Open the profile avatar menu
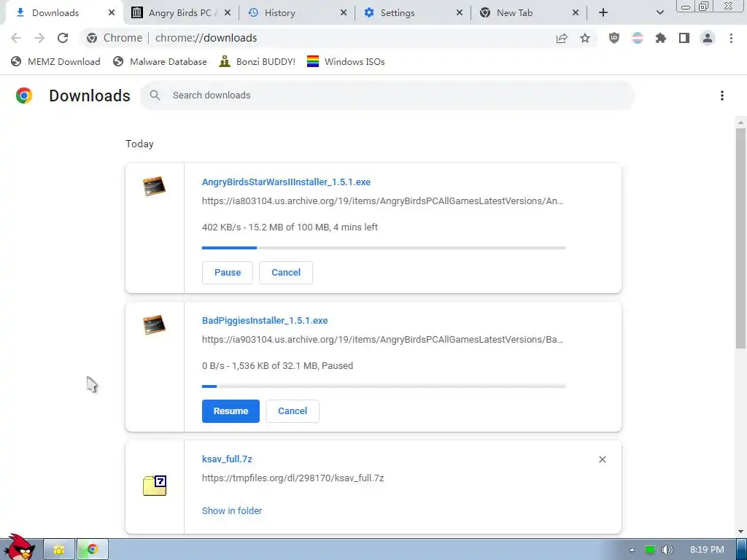 (x=708, y=38)
